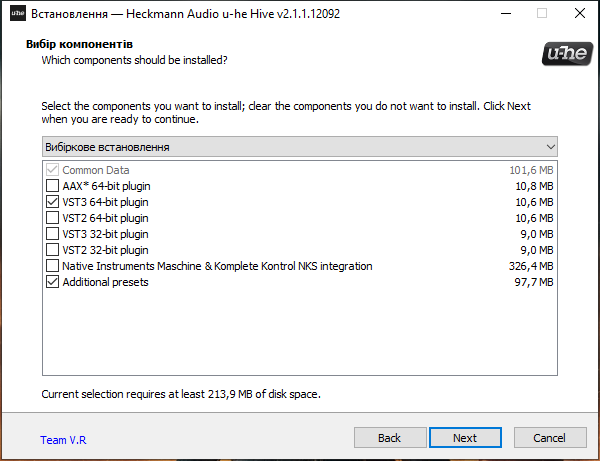Check the VST2 64-bit plugin box
This screenshot has width=600, height=461.
[52, 218]
